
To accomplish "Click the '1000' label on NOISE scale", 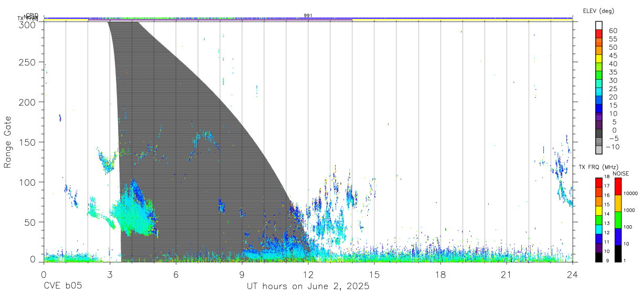I will click(630, 210).
